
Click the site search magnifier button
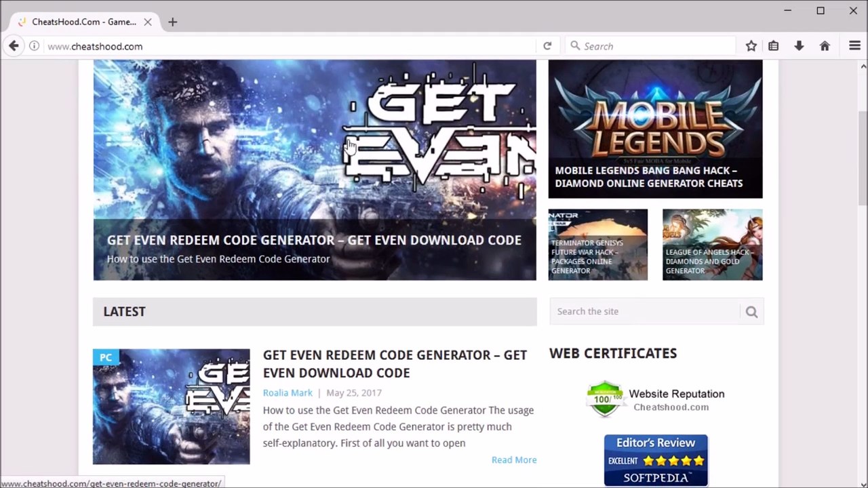pyautogui.click(x=751, y=312)
